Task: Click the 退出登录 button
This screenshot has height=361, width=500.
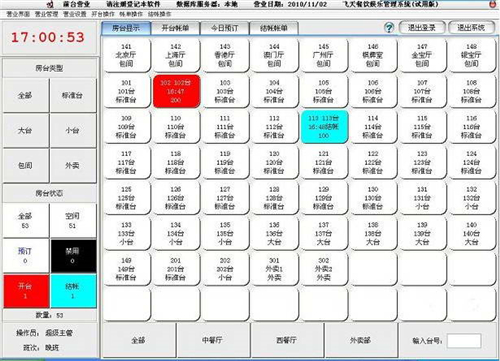Action: point(422,28)
